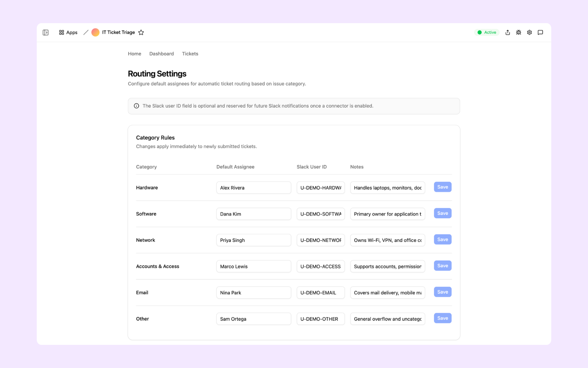This screenshot has height=368, width=588.
Task: Edit the Email notes field
Action: click(388, 293)
